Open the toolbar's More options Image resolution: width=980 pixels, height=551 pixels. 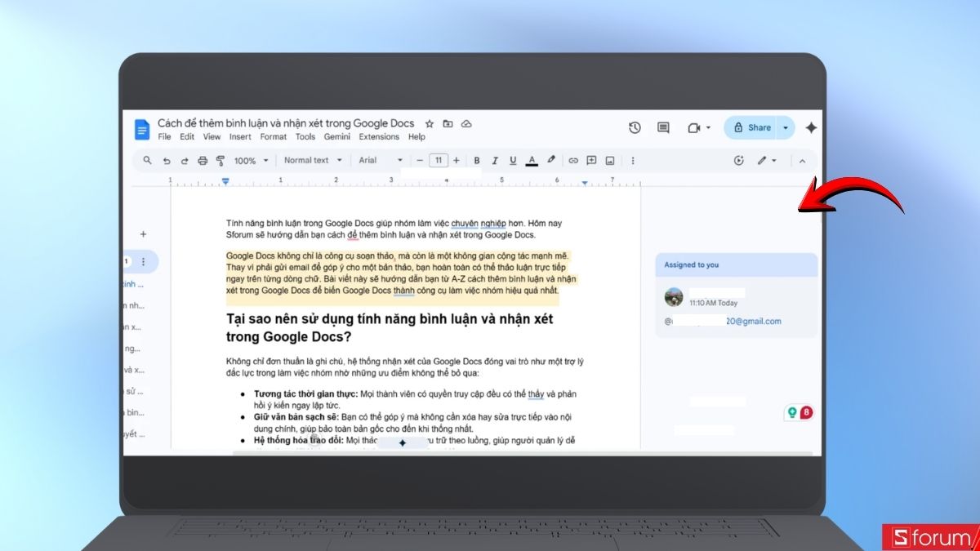[x=632, y=161]
